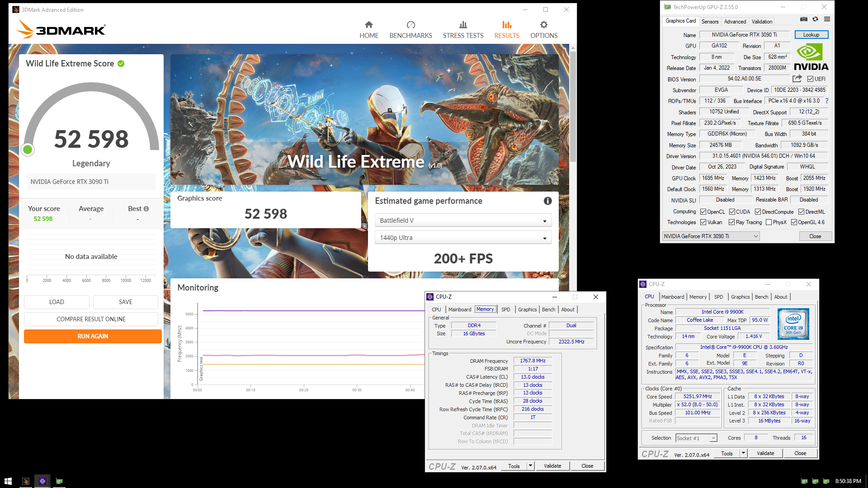Open the Windows Start button
868x488 pixels.
8,481
